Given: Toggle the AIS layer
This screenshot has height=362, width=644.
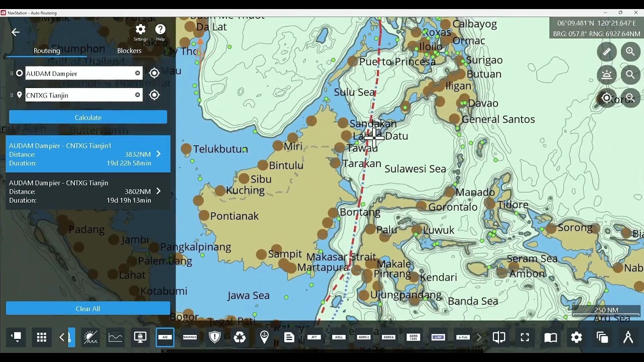Looking at the screenshot, I should (x=165, y=337).
